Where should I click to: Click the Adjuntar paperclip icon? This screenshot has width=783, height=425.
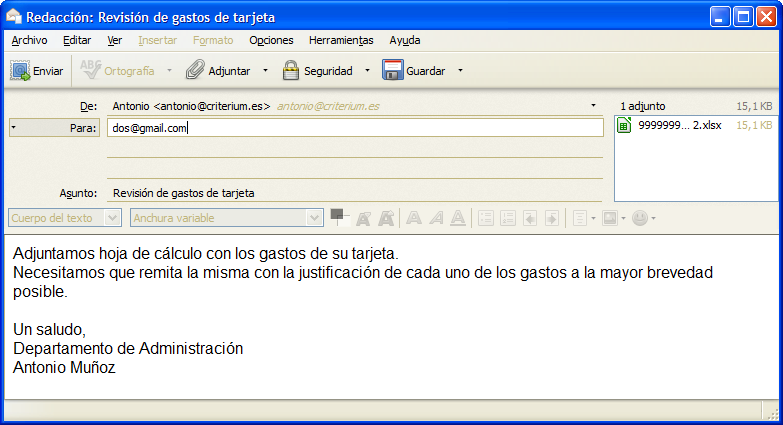195,70
